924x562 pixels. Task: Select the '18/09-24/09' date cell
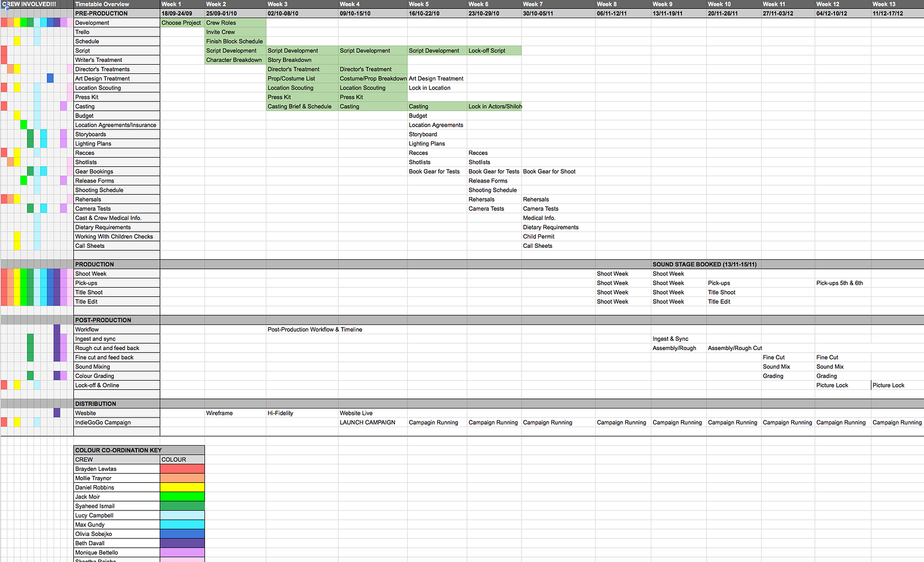(182, 13)
